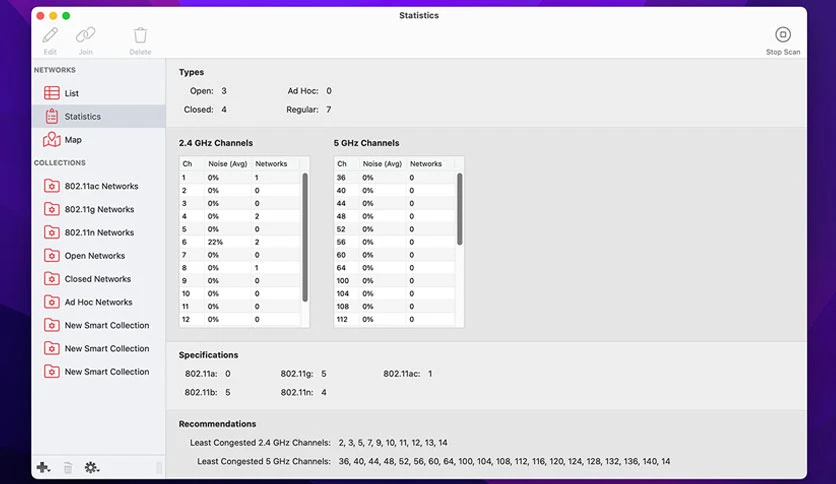Click the 802.11ac Networks folder icon
The width and height of the screenshot is (836, 484).
pyautogui.click(x=52, y=186)
